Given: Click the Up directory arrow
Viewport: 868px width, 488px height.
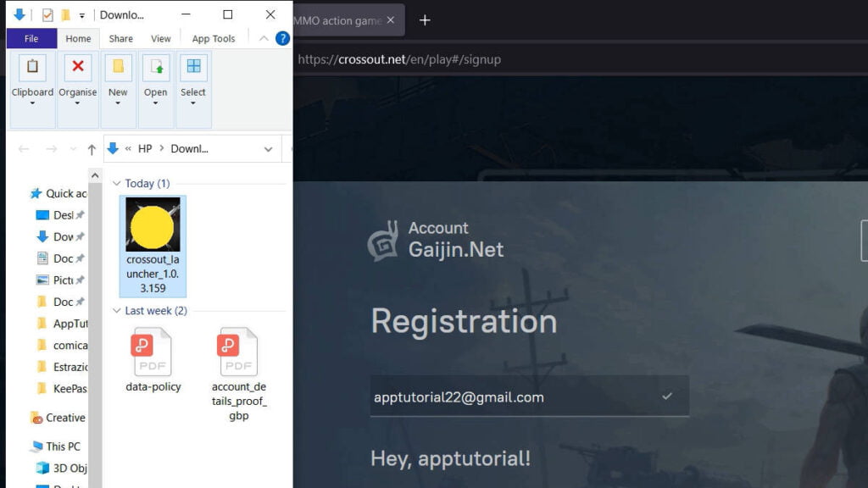Looking at the screenshot, I should click(x=92, y=149).
